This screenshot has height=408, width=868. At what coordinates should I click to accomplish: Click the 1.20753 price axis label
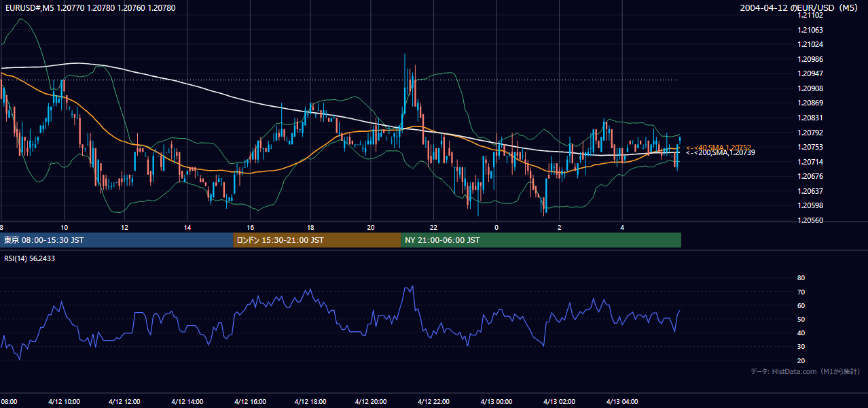point(810,147)
